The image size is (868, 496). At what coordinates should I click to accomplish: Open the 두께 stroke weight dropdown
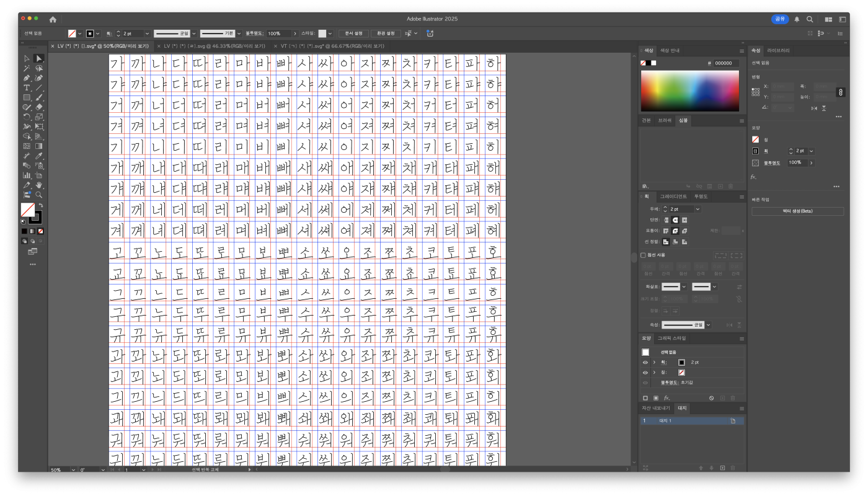[x=697, y=210]
